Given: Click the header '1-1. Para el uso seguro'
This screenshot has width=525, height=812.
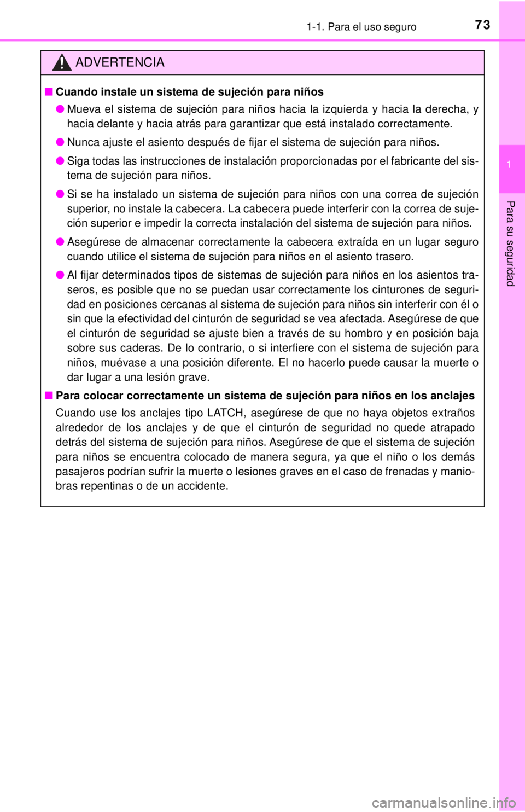Looking at the screenshot, I should point(361,27).
